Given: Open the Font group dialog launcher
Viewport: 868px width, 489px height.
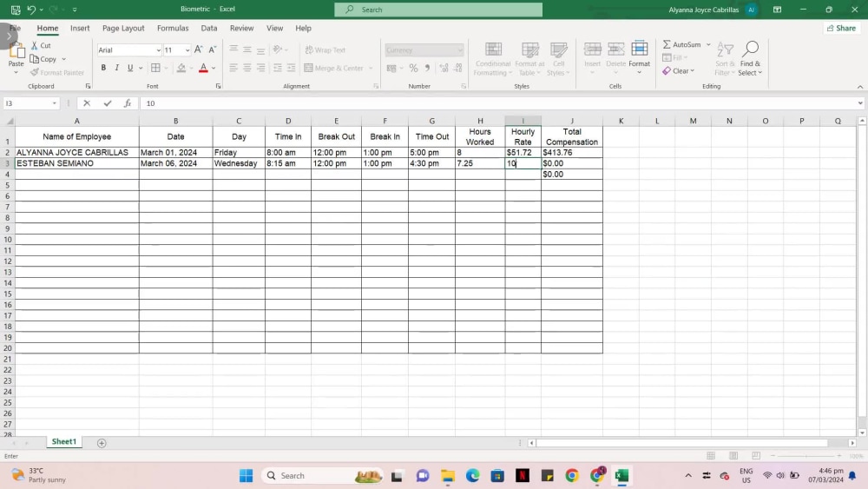Looking at the screenshot, I should [218, 86].
